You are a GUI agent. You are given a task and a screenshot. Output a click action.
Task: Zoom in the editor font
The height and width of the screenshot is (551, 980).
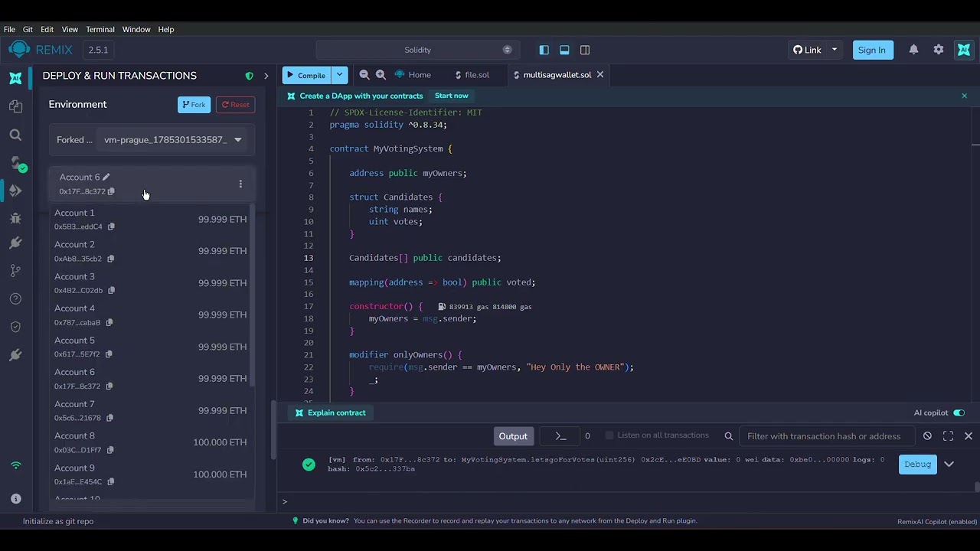[x=381, y=74]
